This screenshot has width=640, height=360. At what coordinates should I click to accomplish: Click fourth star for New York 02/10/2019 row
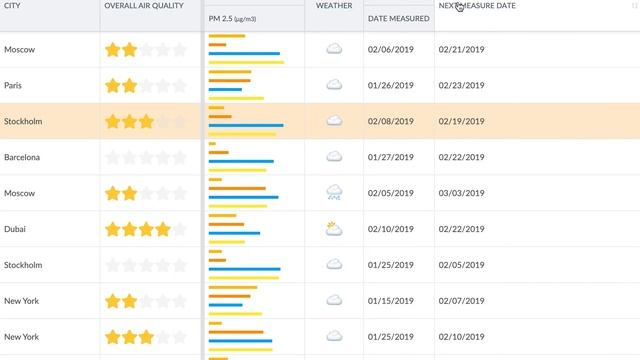click(x=163, y=337)
